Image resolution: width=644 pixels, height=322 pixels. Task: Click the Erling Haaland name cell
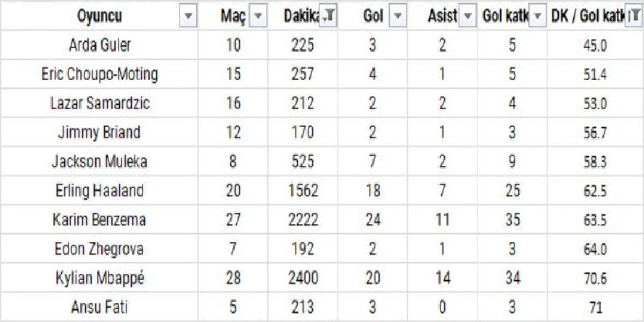[x=99, y=191]
